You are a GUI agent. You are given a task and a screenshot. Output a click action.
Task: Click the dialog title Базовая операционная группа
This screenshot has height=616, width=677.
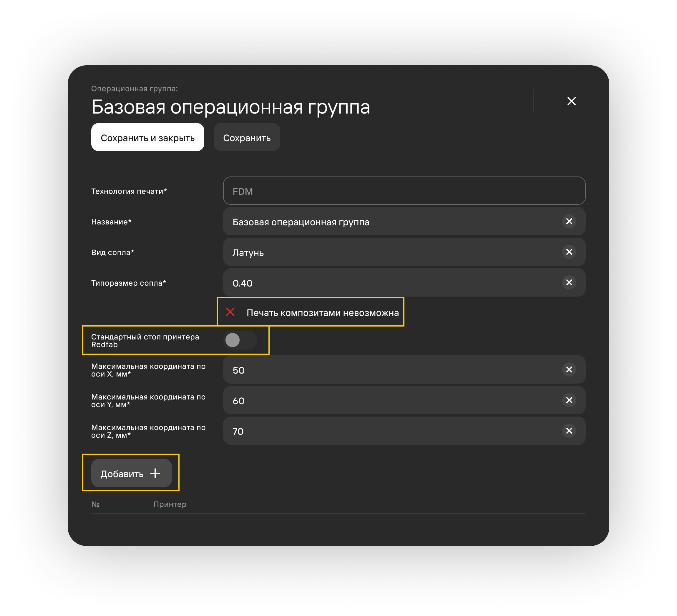[231, 107]
